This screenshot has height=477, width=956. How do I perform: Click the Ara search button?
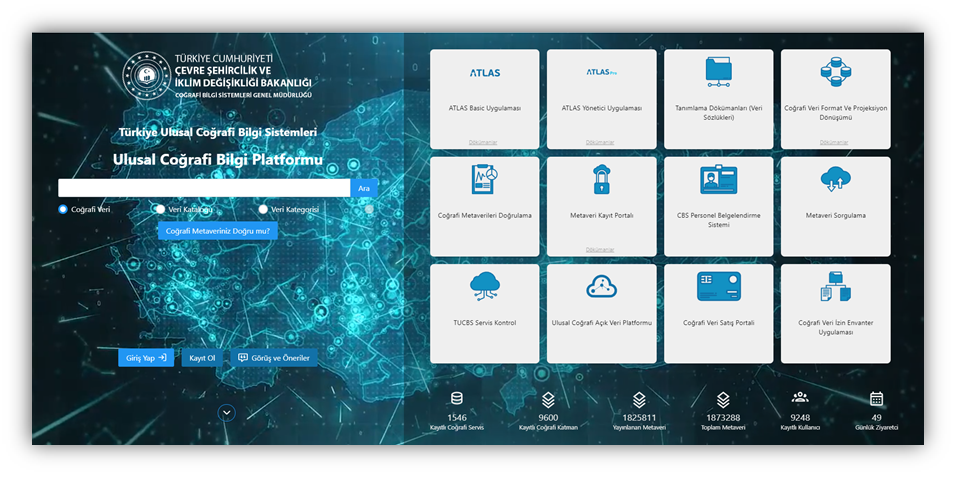click(364, 188)
